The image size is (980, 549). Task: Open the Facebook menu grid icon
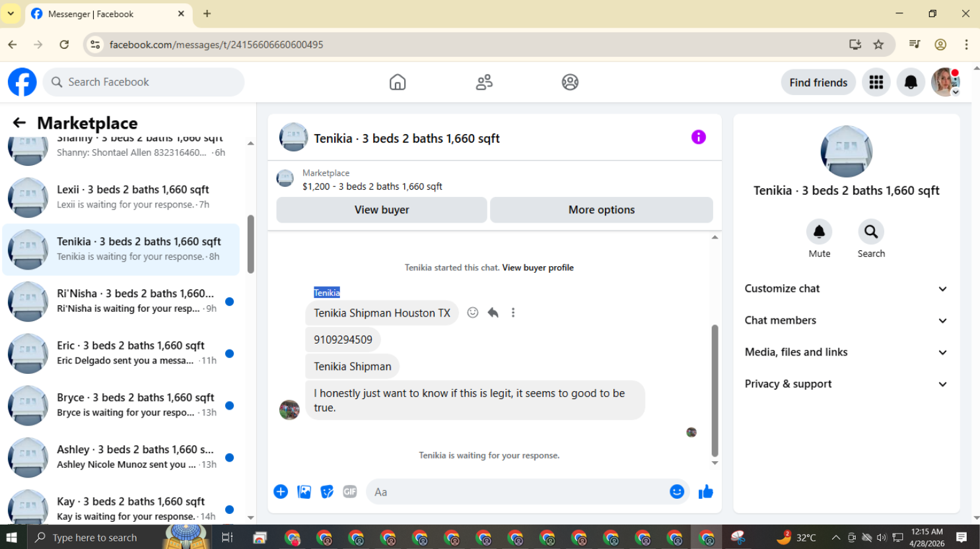click(876, 82)
